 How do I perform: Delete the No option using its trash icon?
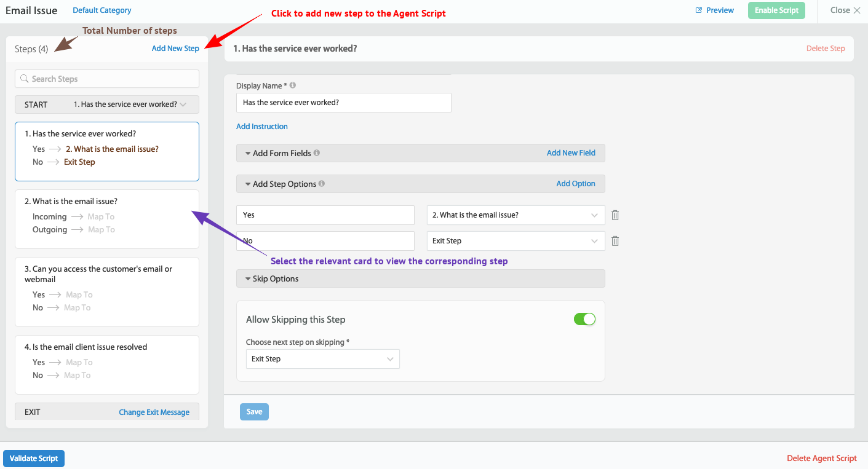(615, 240)
